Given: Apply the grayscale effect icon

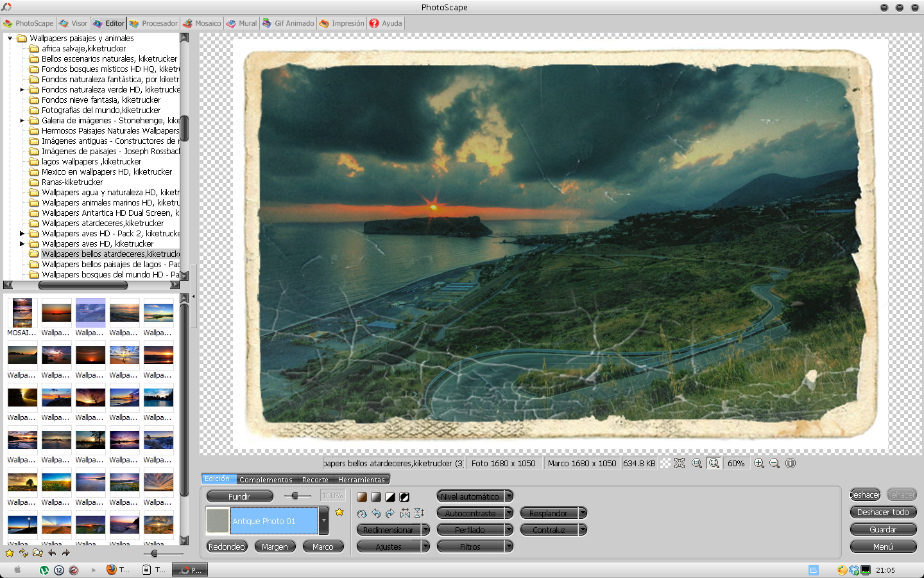Looking at the screenshot, I should point(375,496).
